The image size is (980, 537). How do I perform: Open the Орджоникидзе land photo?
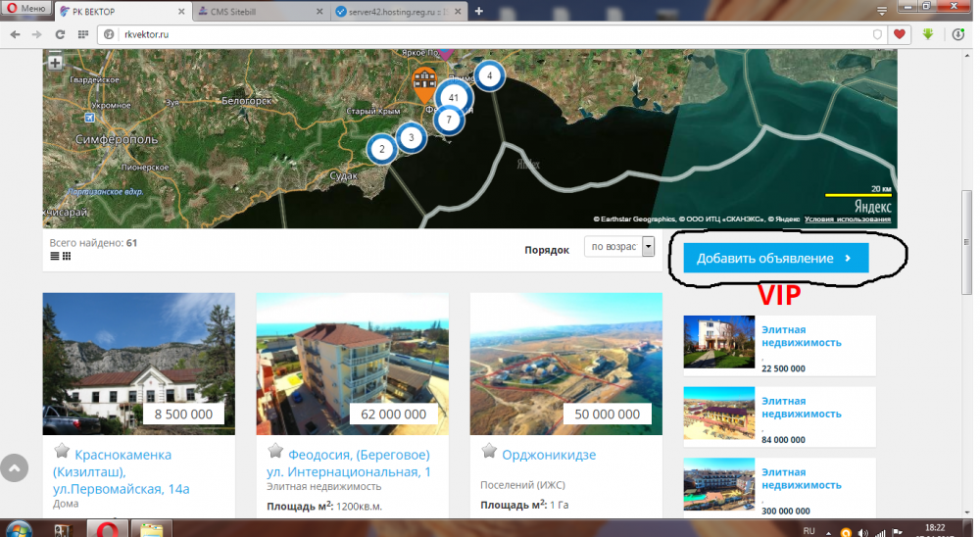pyautogui.click(x=566, y=364)
